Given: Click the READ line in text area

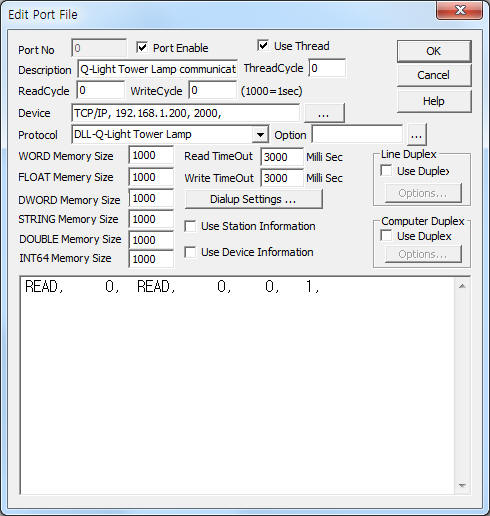Looking at the screenshot, I should pos(172,287).
